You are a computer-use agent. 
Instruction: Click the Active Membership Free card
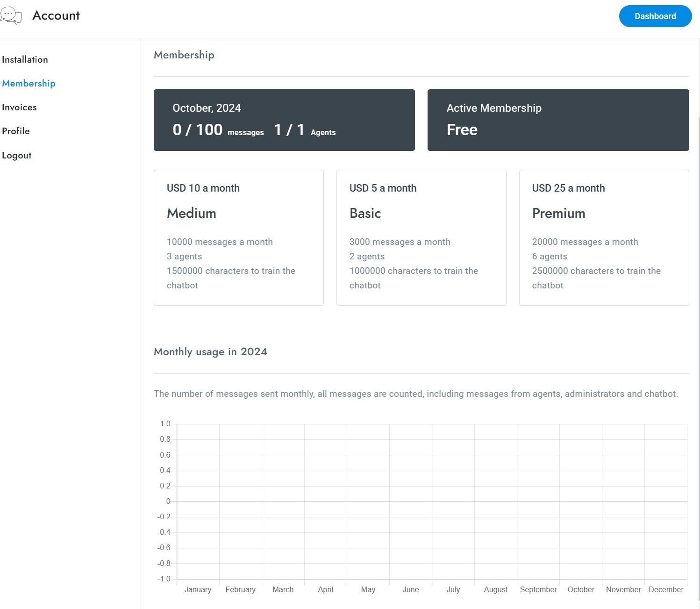pyautogui.click(x=558, y=120)
